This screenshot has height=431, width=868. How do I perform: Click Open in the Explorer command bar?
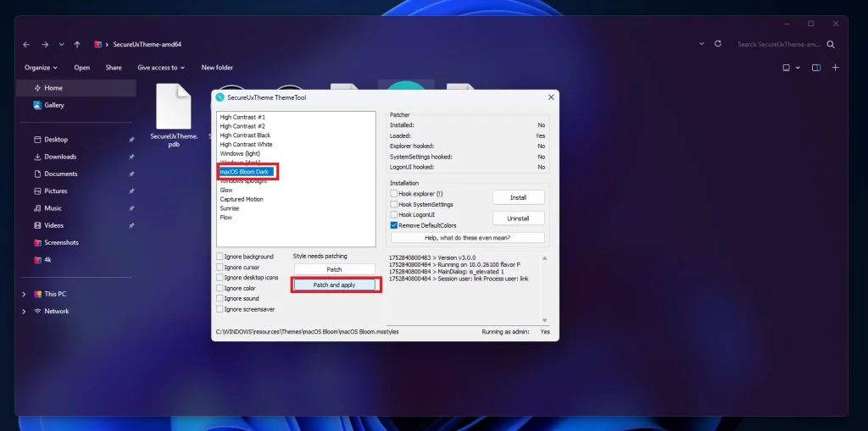82,68
